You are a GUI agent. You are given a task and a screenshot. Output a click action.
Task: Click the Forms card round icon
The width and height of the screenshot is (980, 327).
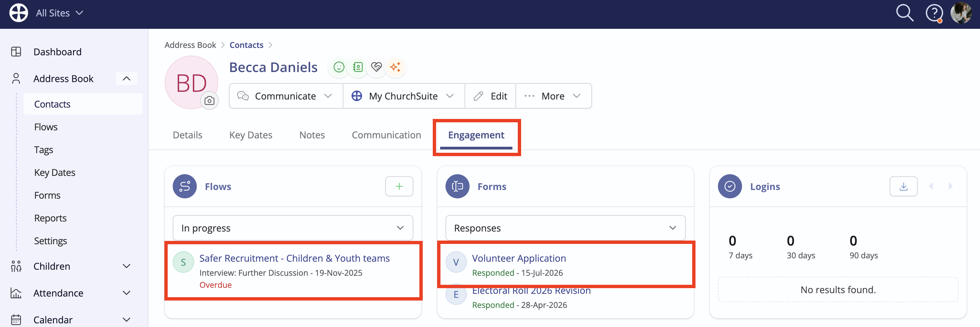point(457,186)
